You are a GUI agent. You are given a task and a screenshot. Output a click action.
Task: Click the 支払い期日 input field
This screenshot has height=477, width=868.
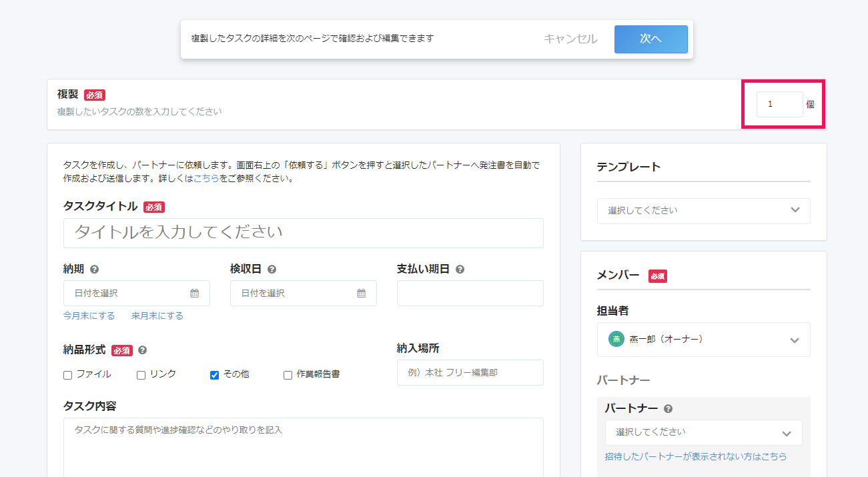point(470,293)
